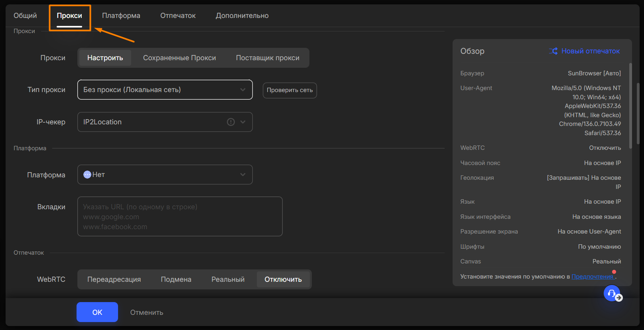Click the platform icon next to Нет
Screen dimensions: 644x330
(87, 175)
